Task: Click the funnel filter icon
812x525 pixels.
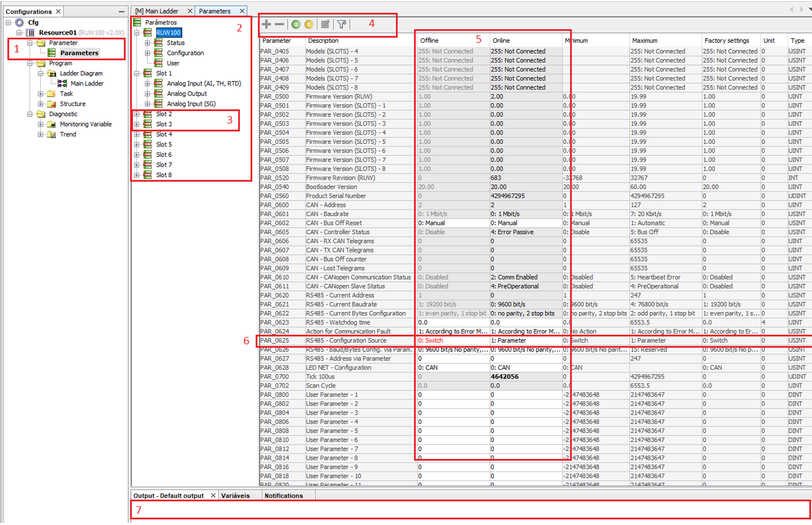Action: 341,24
